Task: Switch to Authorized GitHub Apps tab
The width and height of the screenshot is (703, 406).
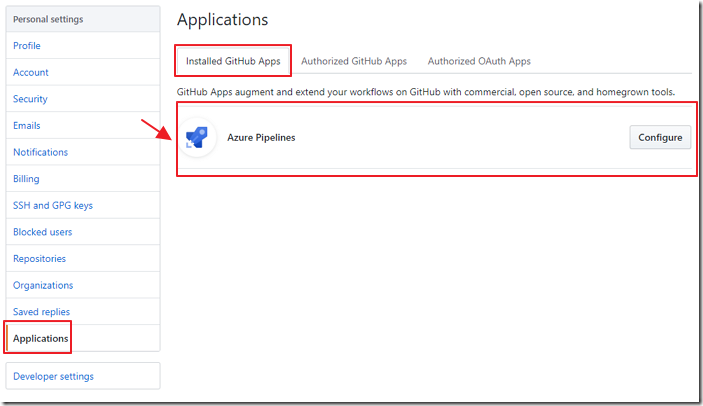Action: pos(354,61)
